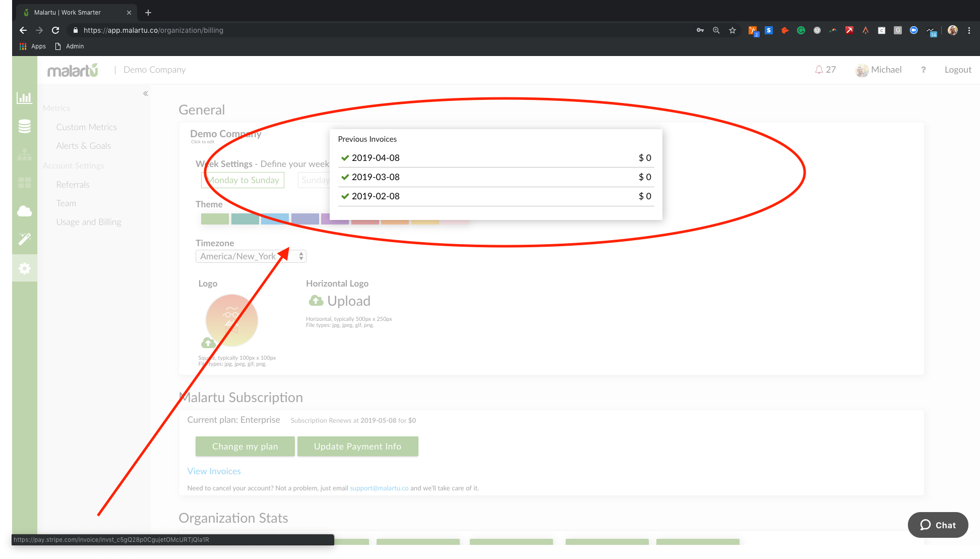Open the 2019-04-08 invoice

tap(496, 158)
